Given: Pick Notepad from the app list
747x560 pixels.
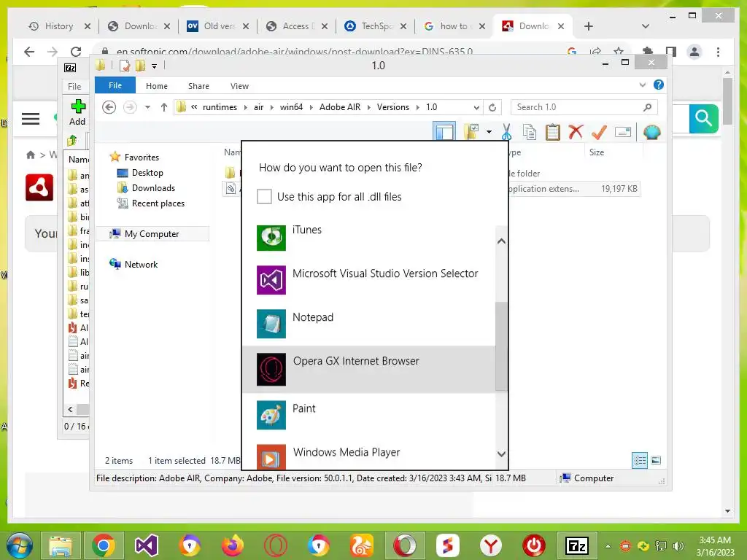Looking at the screenshot, I should pos(368,324).
